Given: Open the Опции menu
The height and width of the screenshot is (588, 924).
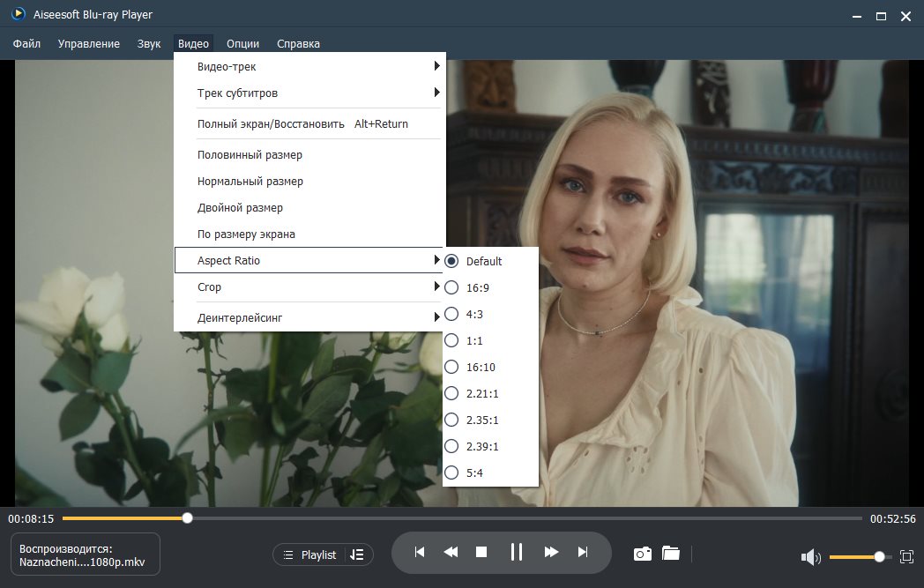Looking at the screenshot, I should click(242, 43).
